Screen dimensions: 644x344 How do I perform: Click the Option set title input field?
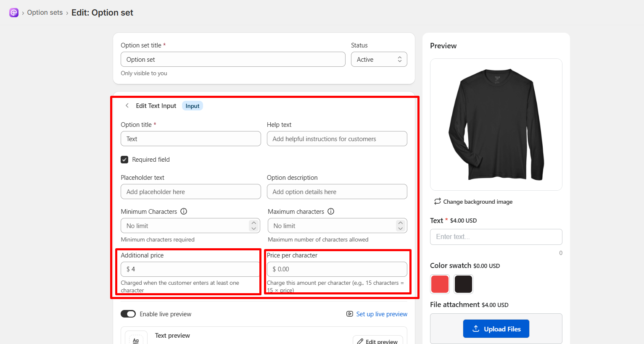coord(233,59)
